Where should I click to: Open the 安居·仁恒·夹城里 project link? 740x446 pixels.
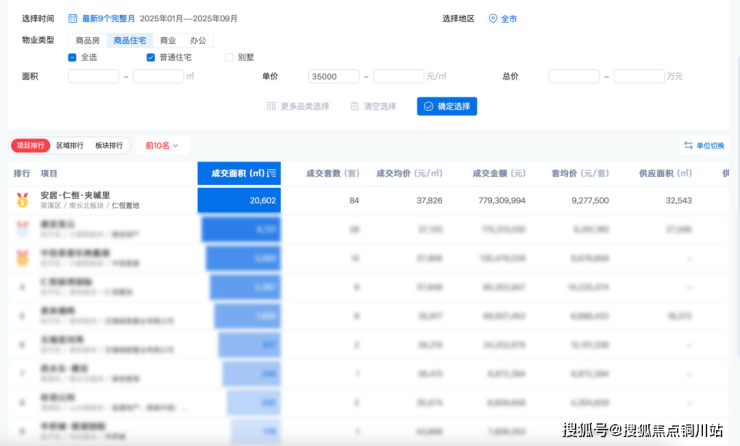click(75, 195)
